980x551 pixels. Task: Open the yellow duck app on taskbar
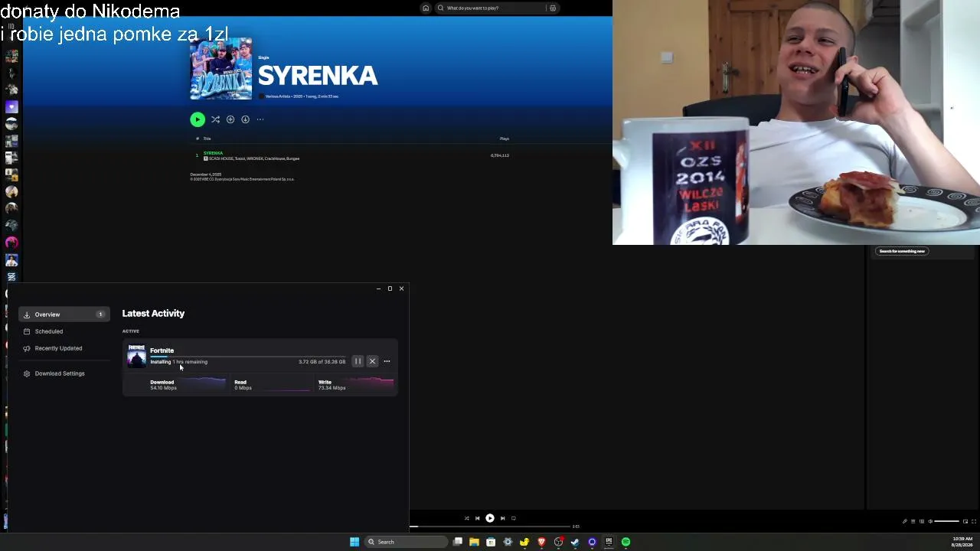coord(524,542)
